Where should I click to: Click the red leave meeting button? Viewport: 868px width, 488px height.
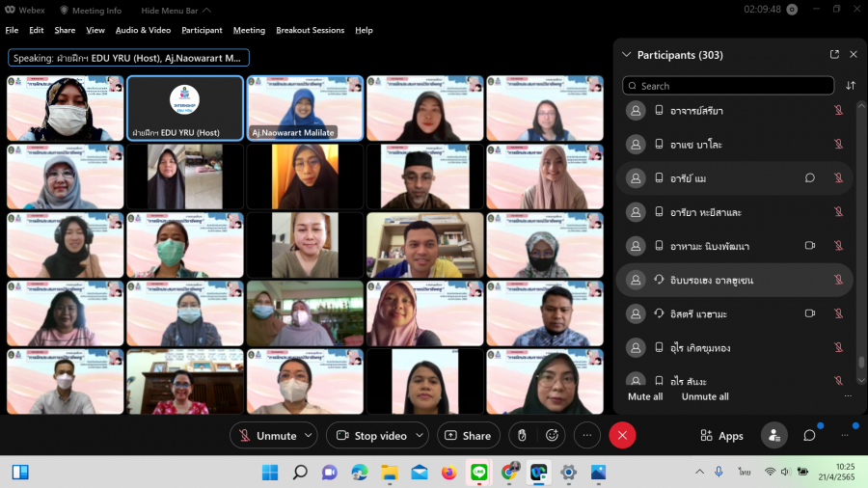[x=622, y=436]
